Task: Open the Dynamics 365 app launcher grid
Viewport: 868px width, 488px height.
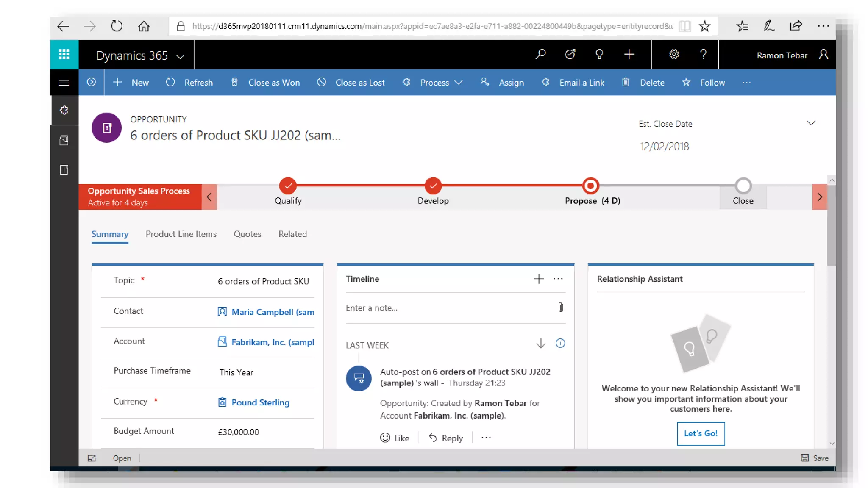Action: click(64, 55)
